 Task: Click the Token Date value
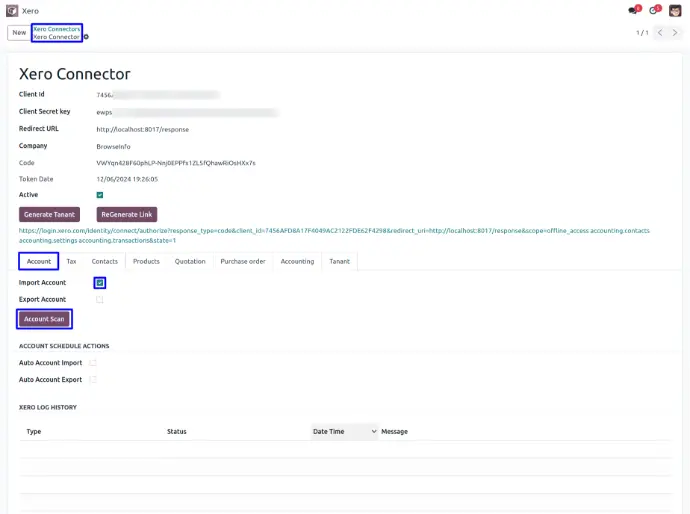coord(127,179)
